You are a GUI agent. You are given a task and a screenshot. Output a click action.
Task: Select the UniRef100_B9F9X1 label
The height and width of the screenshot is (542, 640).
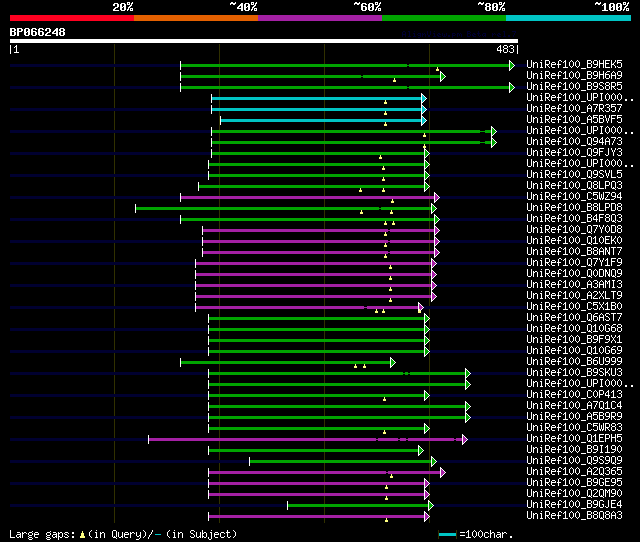tap(574, 340)
